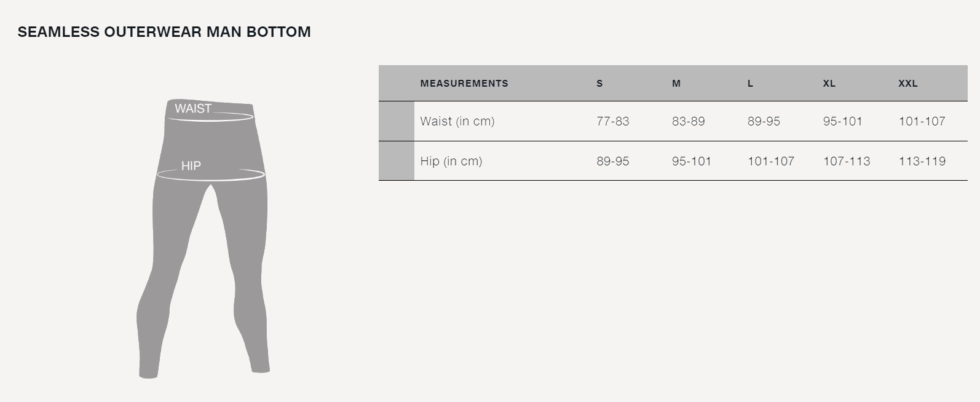This screenshot has width=980, height=402.
Task: Click the Waist (in cm) row label
Action: (457, 121)
